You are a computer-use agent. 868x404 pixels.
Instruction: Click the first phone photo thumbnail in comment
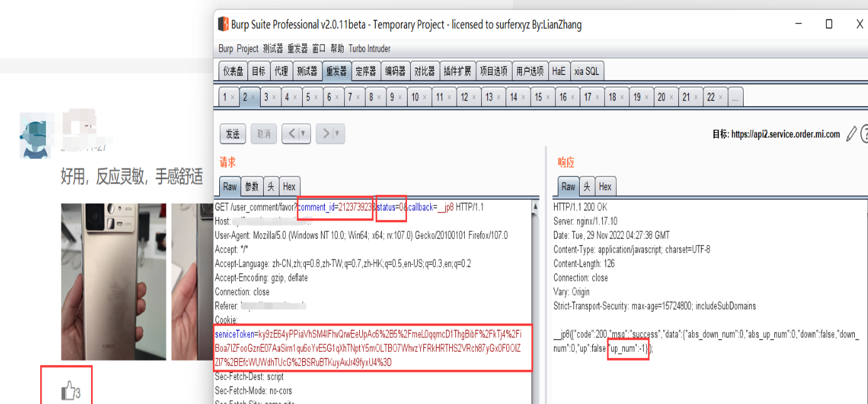tap(114, 281)
